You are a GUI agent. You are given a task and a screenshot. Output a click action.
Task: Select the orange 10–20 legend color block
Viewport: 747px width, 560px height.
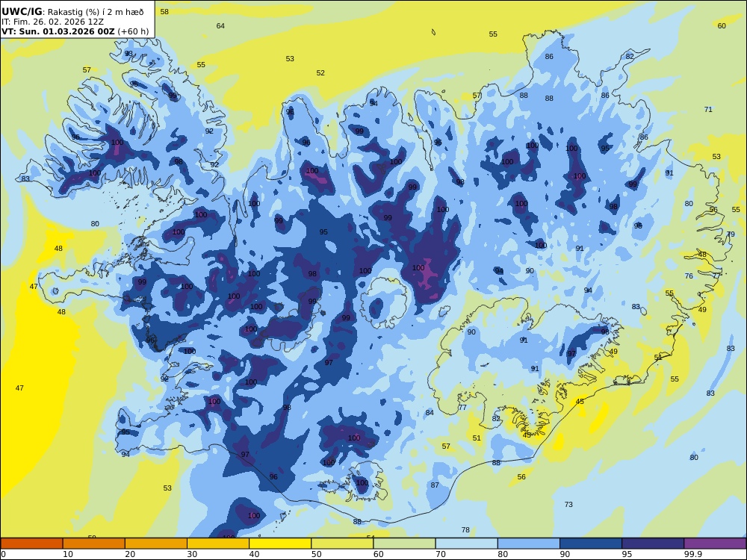[94, 544]
